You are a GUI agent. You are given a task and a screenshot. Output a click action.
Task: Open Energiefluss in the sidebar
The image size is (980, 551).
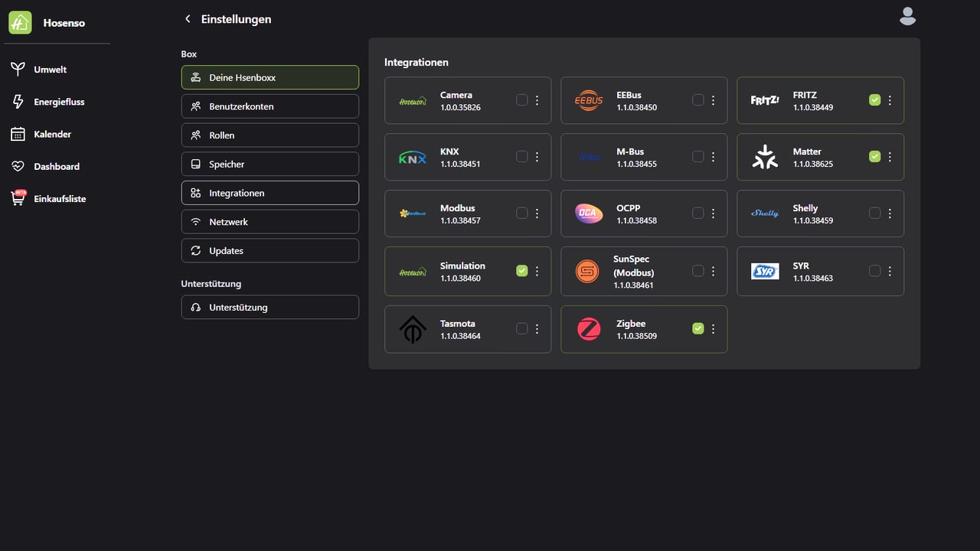[x=59, y=102]
